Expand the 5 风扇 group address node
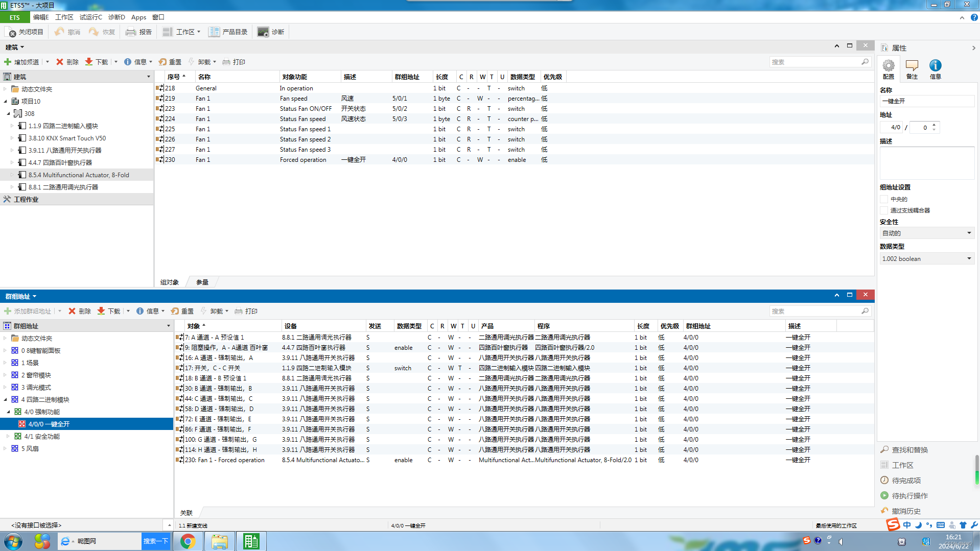Screen dimensions: 980x551 click(x=6, y=449)
